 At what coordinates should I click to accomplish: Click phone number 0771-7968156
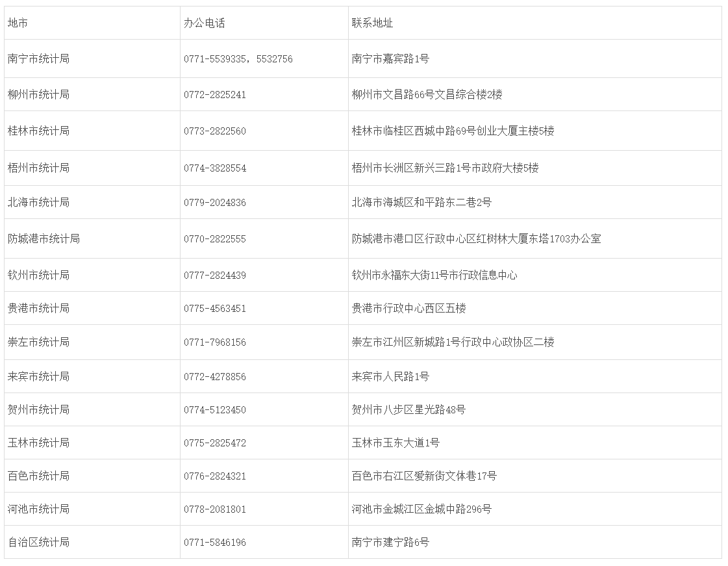pos(215,342)
